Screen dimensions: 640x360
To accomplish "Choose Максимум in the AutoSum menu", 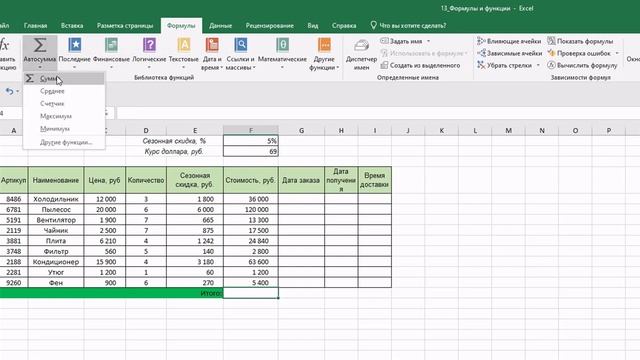I will point(64,116).
